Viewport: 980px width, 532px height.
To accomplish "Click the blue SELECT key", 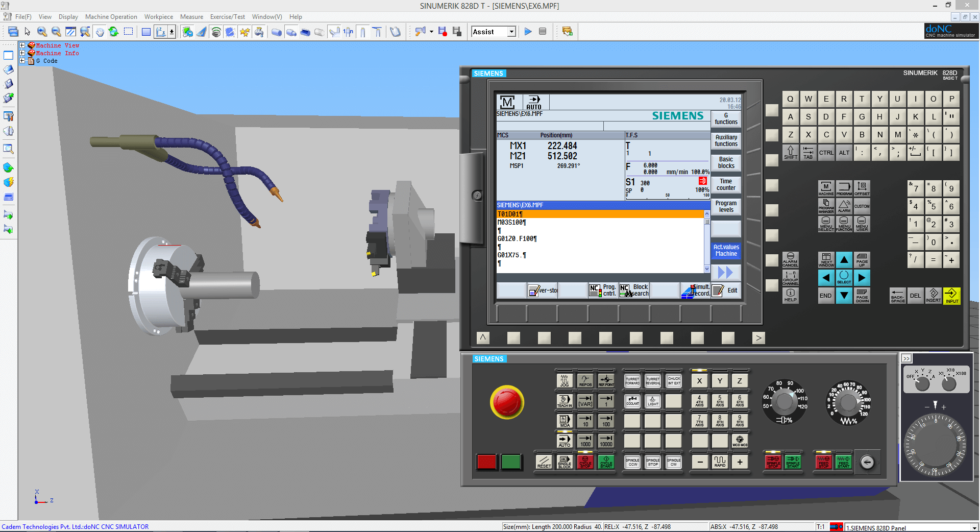I will point(844,277).
